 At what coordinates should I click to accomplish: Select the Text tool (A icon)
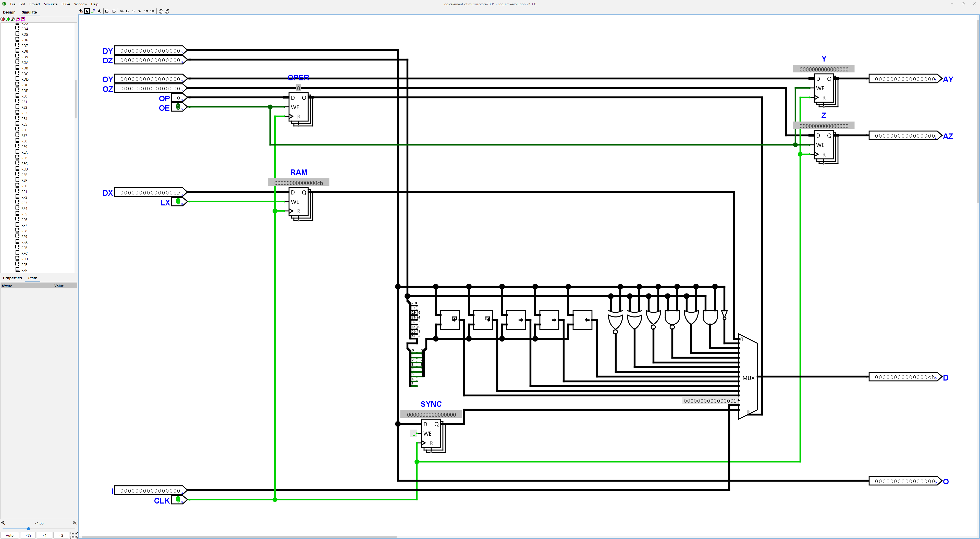(99, 11)
